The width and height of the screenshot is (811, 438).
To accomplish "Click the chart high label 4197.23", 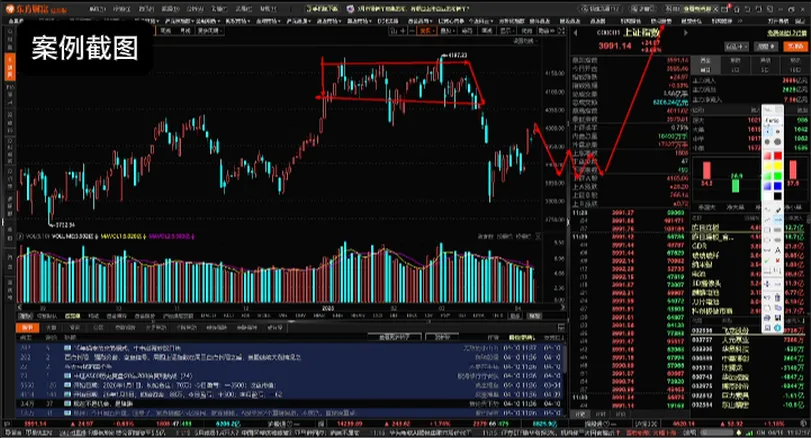I will (457, 55).
